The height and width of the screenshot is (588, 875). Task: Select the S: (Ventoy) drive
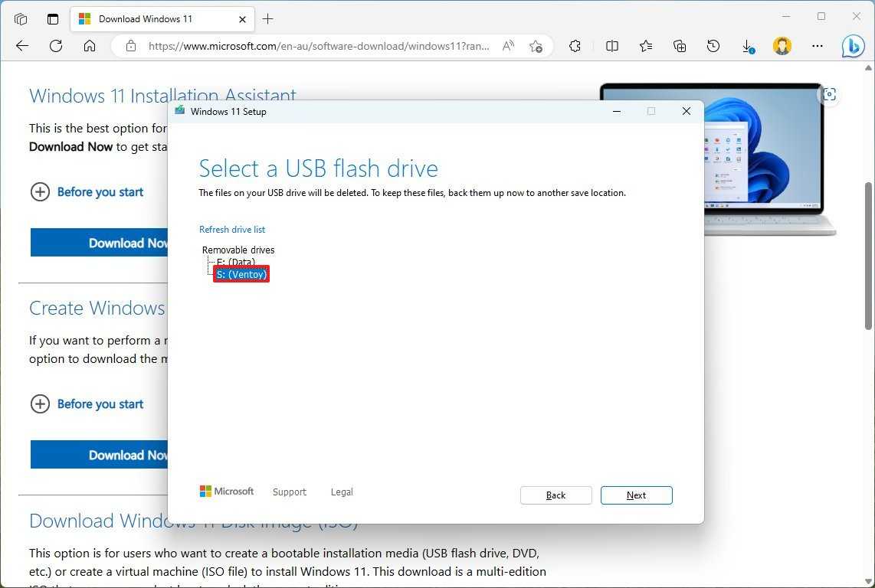(241, 274)
